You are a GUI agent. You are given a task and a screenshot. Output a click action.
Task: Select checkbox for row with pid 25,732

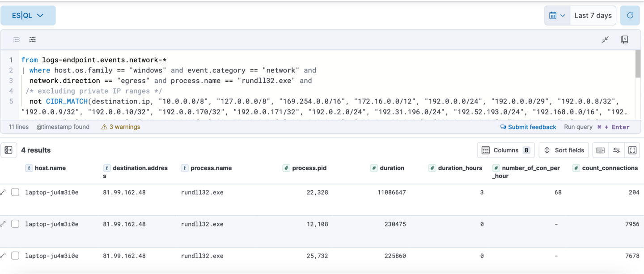click(15, 256)
